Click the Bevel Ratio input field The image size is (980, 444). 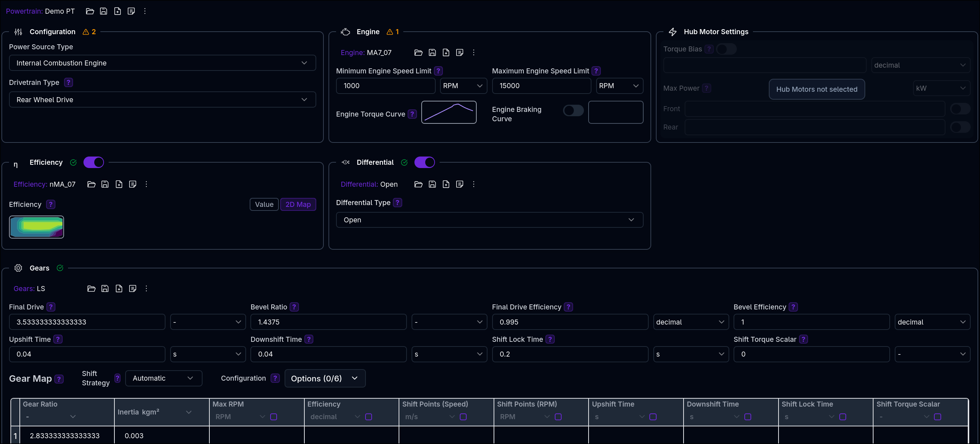[329, 322]
